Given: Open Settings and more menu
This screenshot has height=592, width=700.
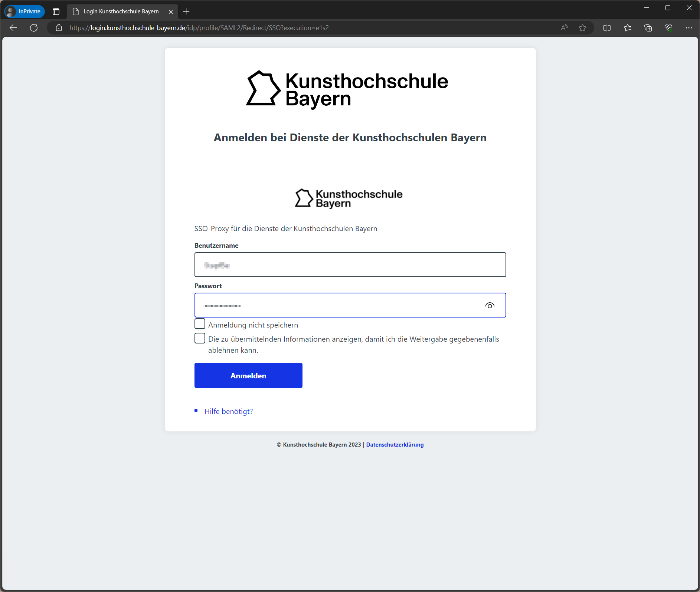Looking at the screenshot, I should (x=689, y=28).
